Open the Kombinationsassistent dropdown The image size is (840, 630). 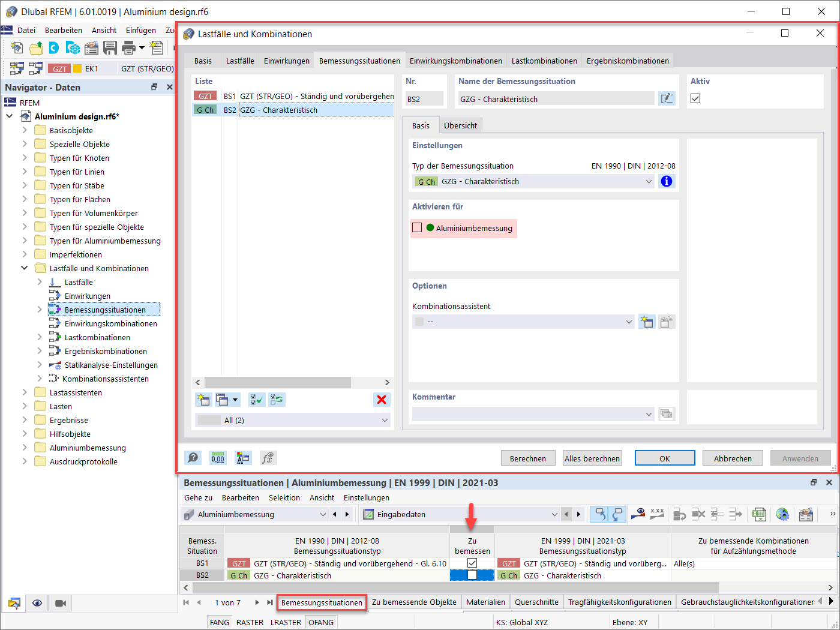pos(523,322)
